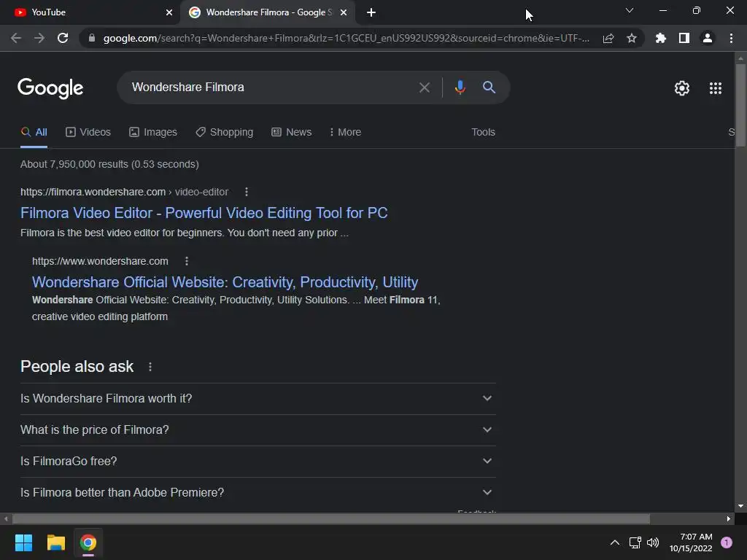Show hidden system tray icons
Screen dimensions: 747x560
(614, 542)
